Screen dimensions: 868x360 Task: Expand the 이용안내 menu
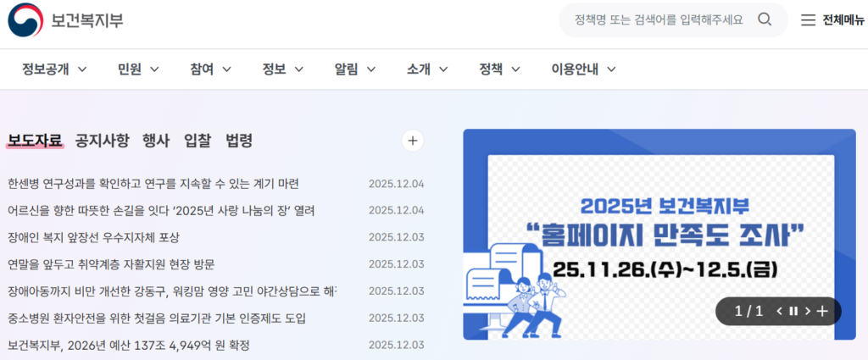pyautogui.click(x=583, y=69)
